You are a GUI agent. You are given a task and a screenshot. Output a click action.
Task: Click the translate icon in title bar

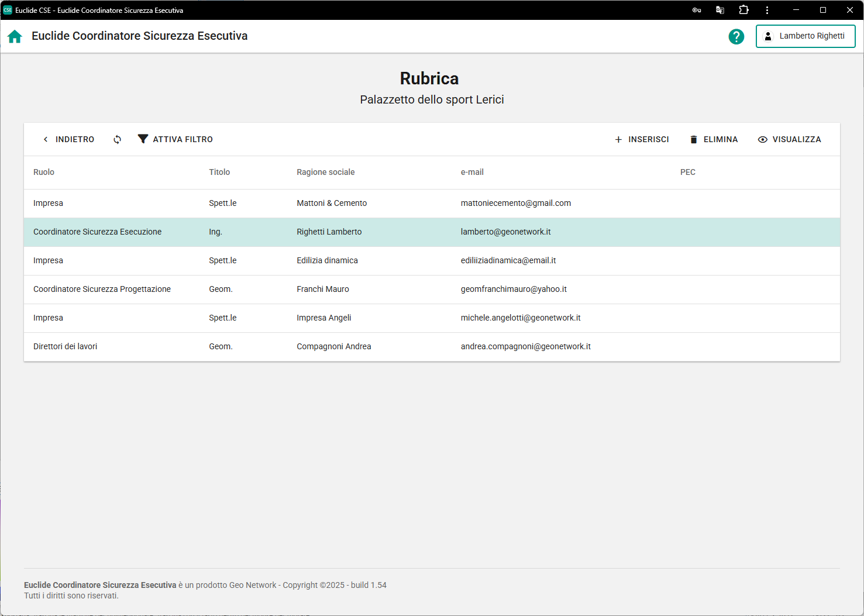click(x=720, y=10)
